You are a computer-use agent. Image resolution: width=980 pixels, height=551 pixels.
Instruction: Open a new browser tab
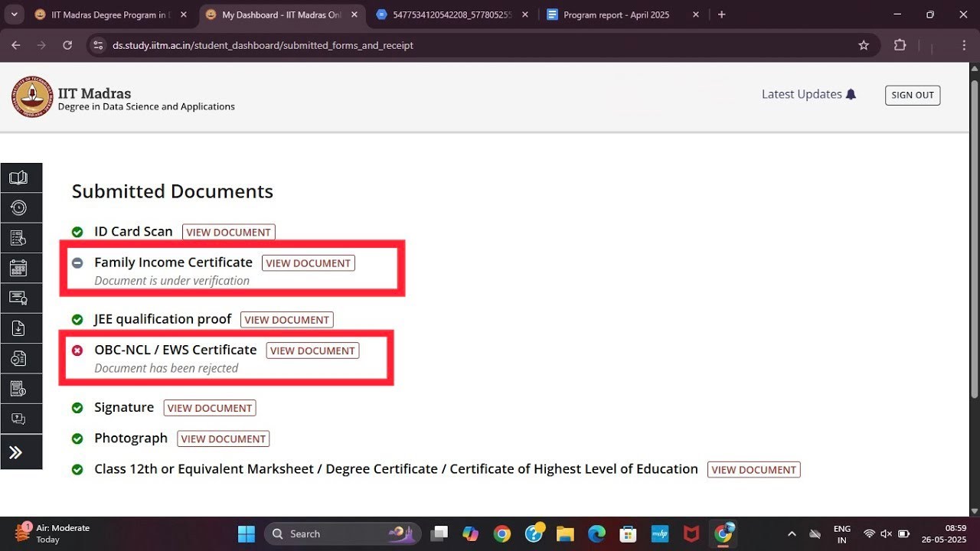[x=721, y=15]
